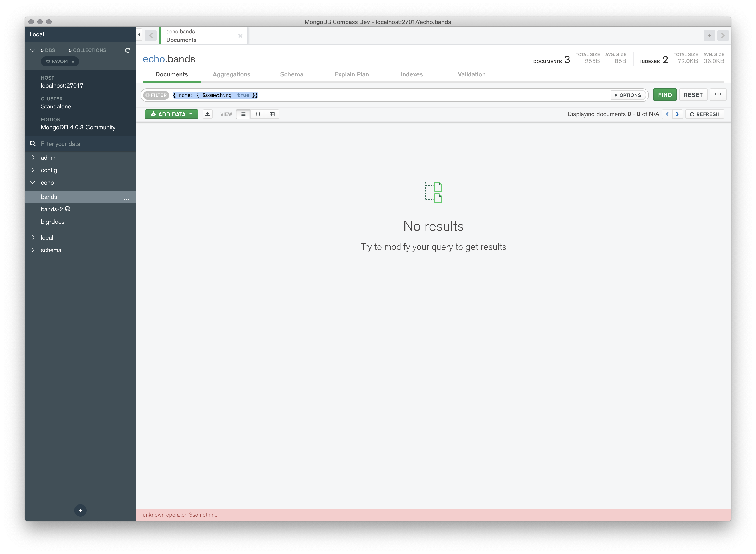Collapse the echo database
The image size is (756, 554).
pyautogui.click(x=33, y=183)
